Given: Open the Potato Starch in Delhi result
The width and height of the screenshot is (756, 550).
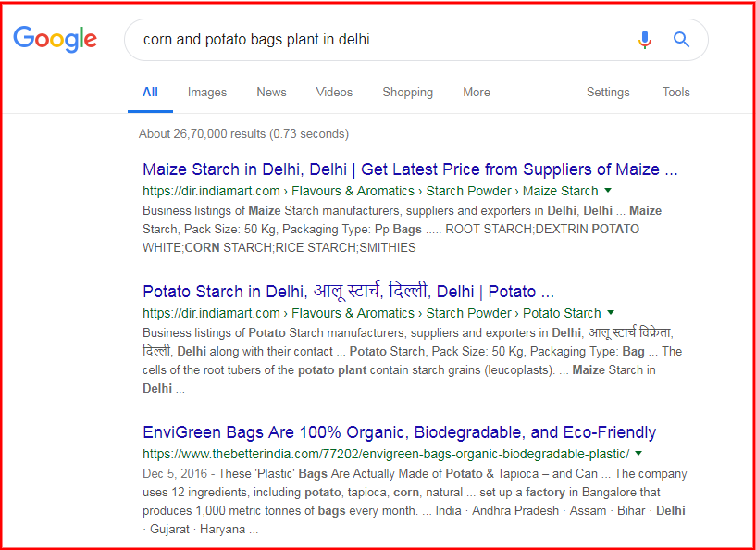Looking at the screenshot, I should pyautogui.click(x=348, y=292).
